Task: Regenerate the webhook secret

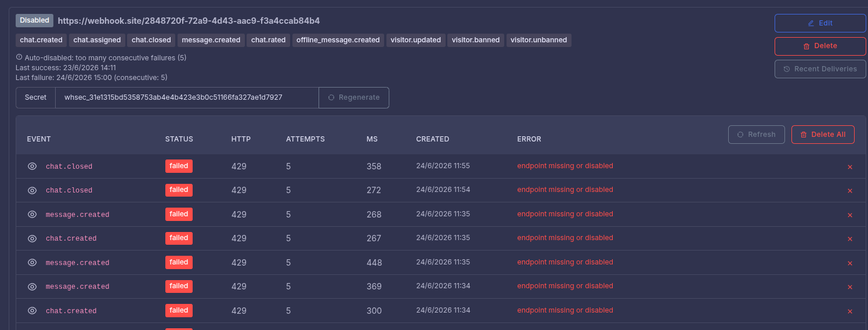Action: coord(354,97)
